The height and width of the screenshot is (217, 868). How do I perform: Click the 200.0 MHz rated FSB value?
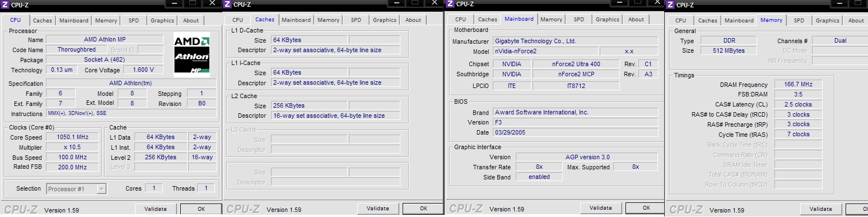[72, 167]
